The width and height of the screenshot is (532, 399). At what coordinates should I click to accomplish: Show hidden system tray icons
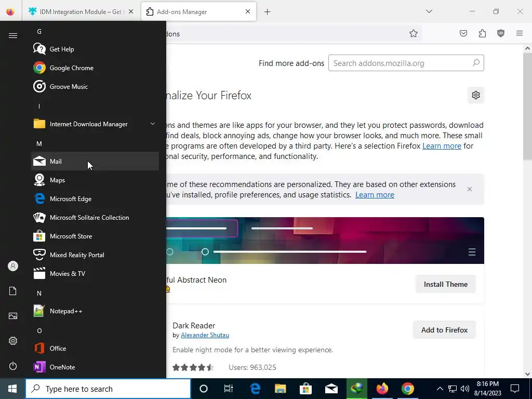(440, 389)
